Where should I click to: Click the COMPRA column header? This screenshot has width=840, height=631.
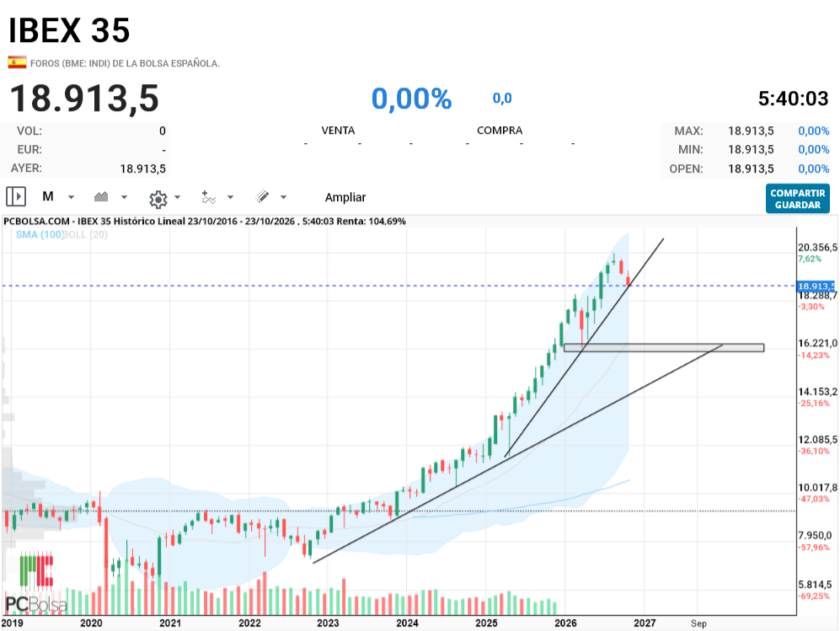[500, 131]
